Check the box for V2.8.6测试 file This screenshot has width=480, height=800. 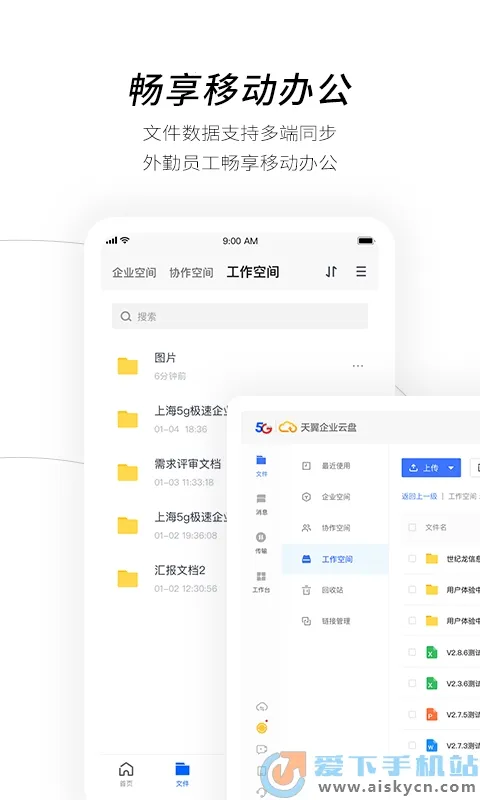point(412,652)
